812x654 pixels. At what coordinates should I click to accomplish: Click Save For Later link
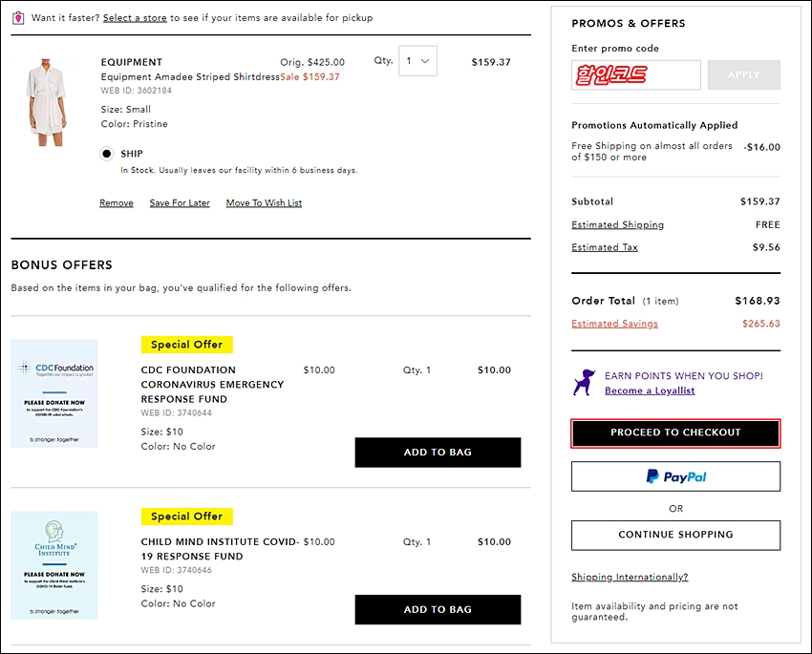(x=180, y=202)
